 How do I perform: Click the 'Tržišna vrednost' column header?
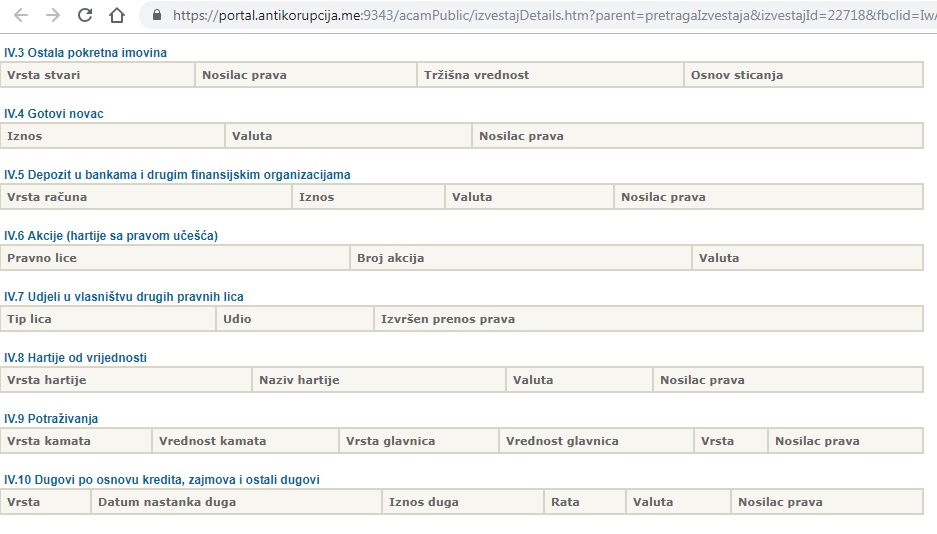pyautogui.click(x=476, y=75)
